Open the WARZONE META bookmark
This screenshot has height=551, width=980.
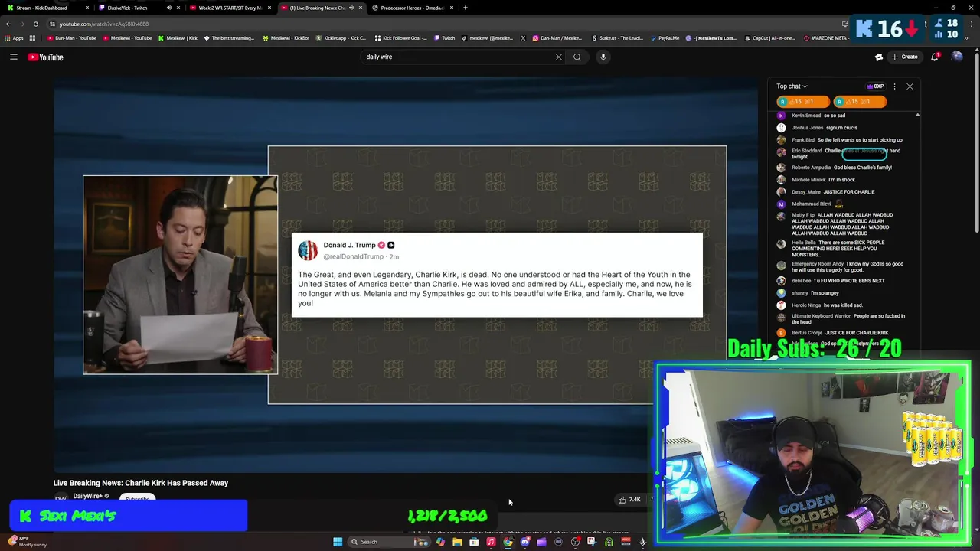(825, 38)
